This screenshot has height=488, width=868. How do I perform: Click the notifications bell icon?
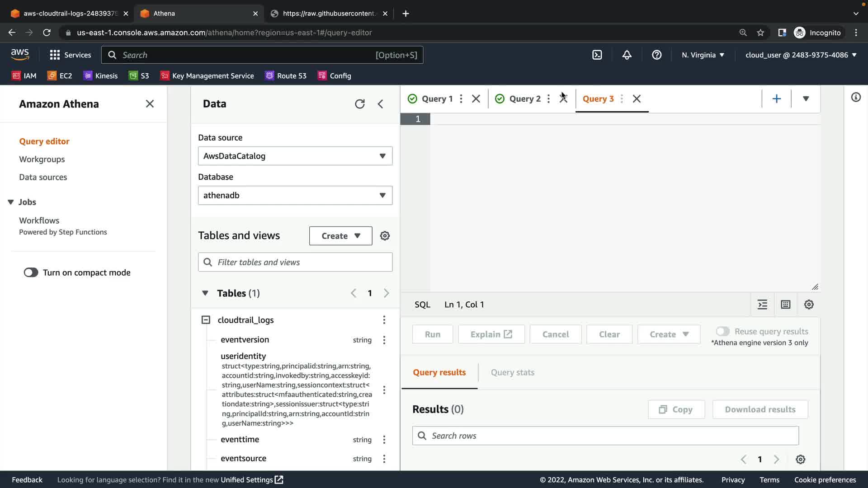click(x=627, y=55)
